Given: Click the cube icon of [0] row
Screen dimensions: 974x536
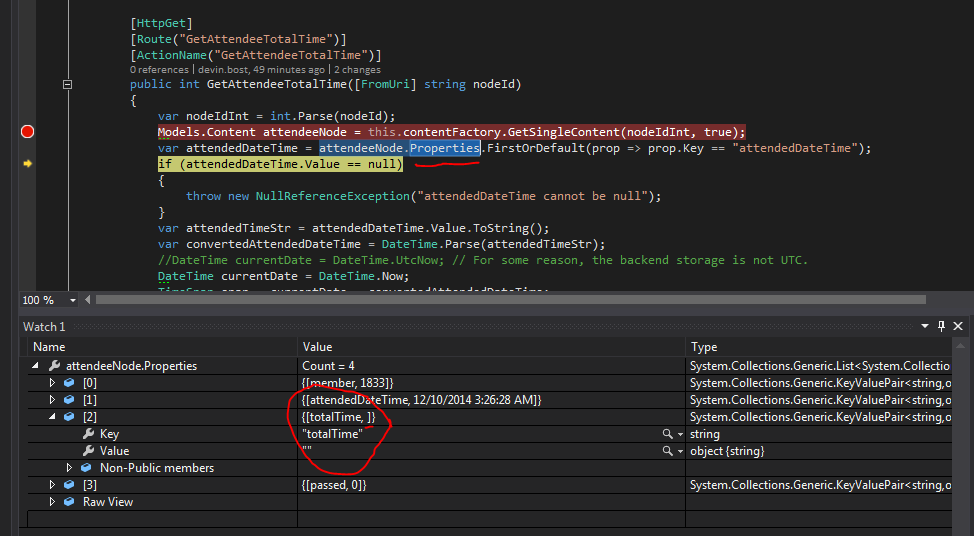Looking at the screenshot, I should [69, 383].
